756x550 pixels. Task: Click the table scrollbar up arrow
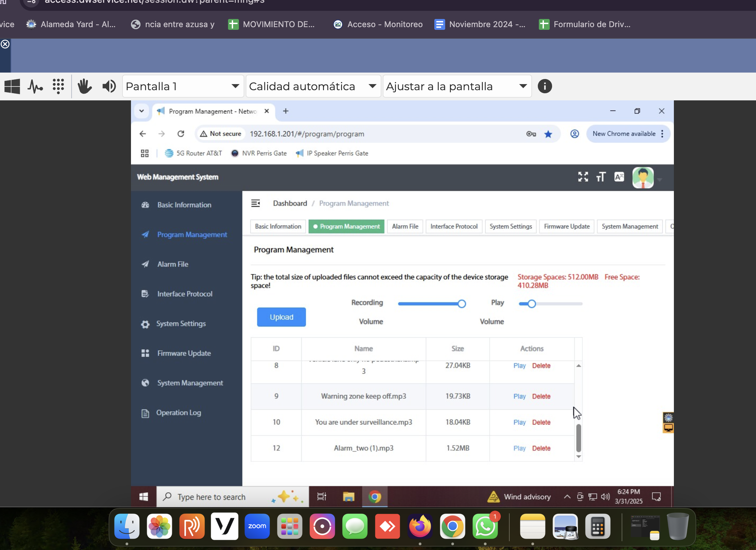[579, 366]
